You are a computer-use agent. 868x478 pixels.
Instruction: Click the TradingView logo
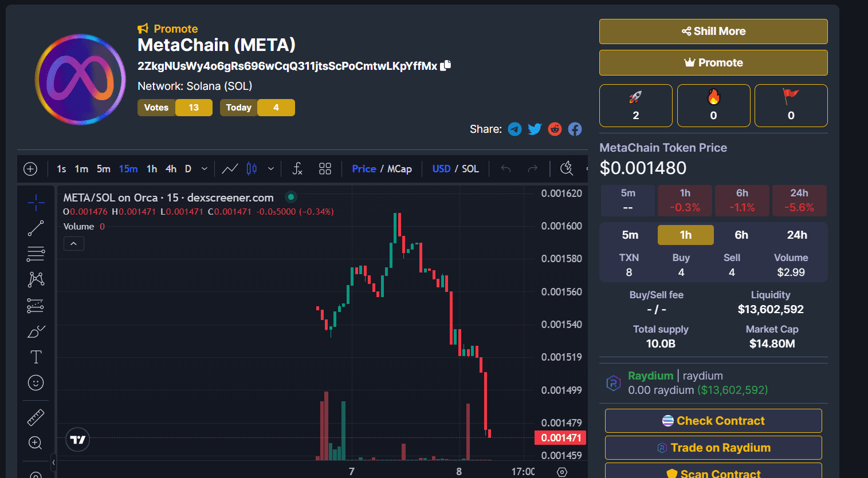pos(78,440)
